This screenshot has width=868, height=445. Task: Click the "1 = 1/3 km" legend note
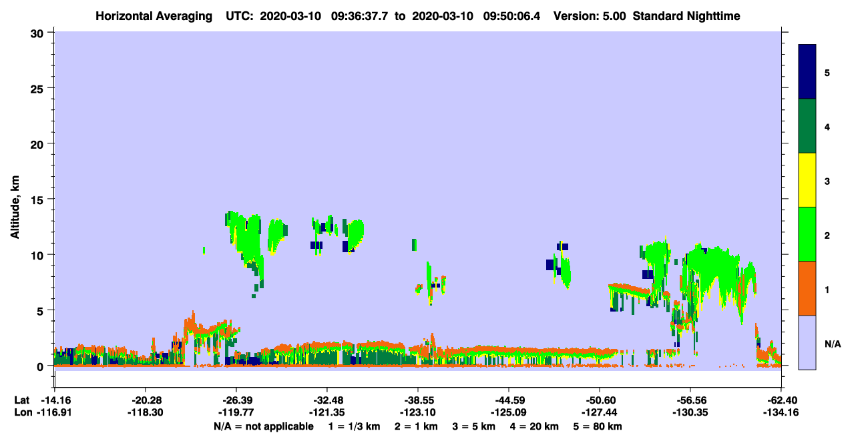click(354, 426)
